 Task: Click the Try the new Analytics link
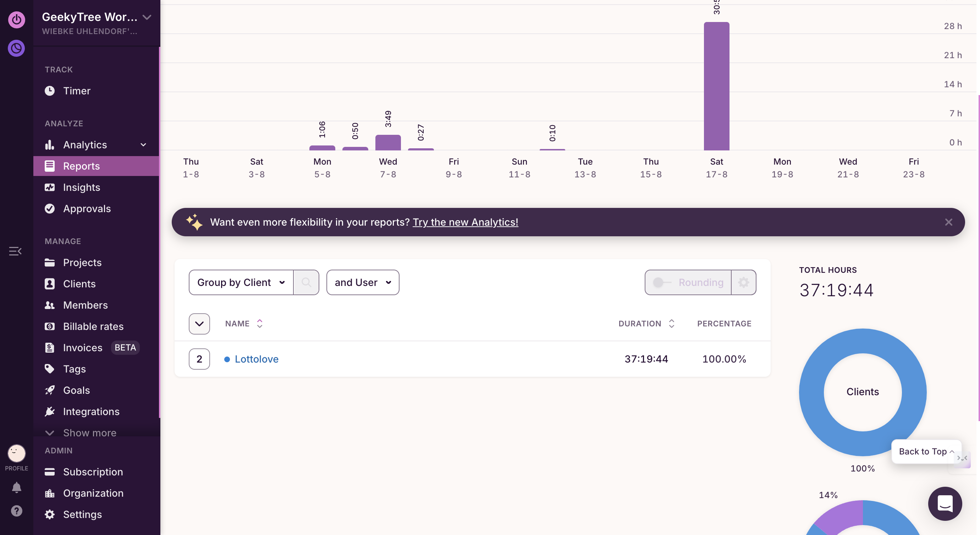[x=465, y=222]
